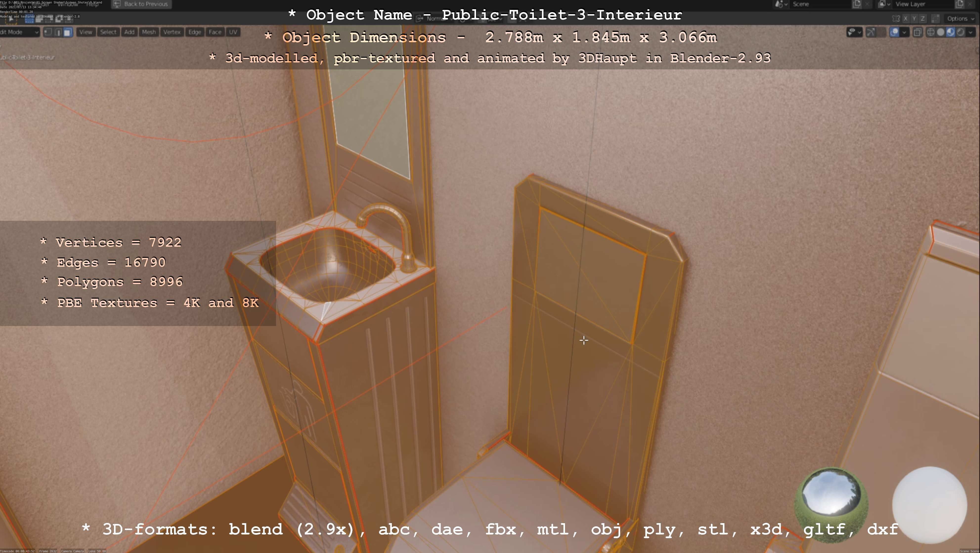Click the View Layer name field
The image size is (980, 553).
point(923,4)
